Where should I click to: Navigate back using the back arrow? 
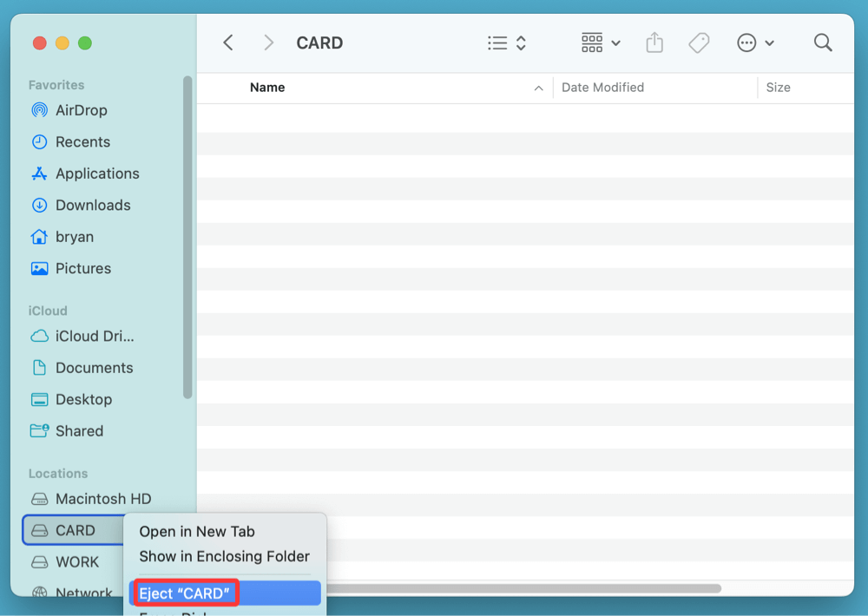pyautogui.click(x=228, y=42)
